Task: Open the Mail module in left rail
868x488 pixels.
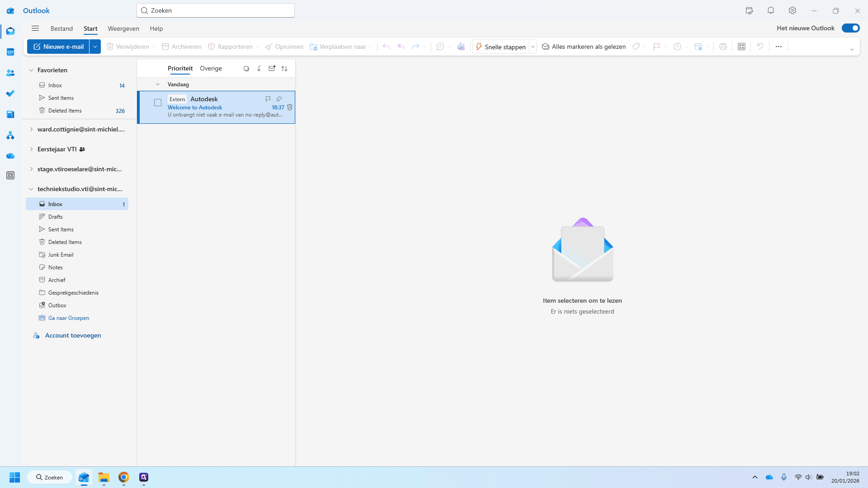Action: [10, 31]
